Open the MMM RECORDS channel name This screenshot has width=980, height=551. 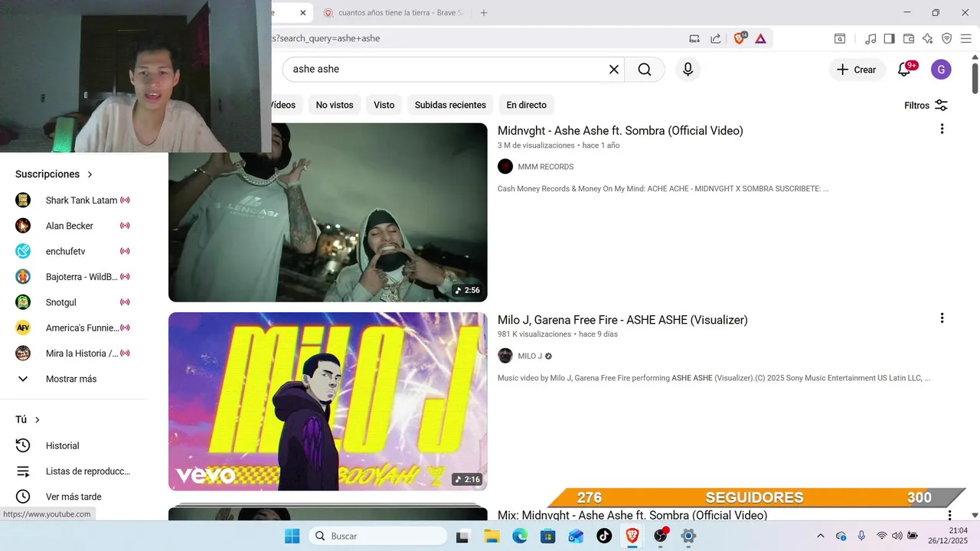pos(545,167)
